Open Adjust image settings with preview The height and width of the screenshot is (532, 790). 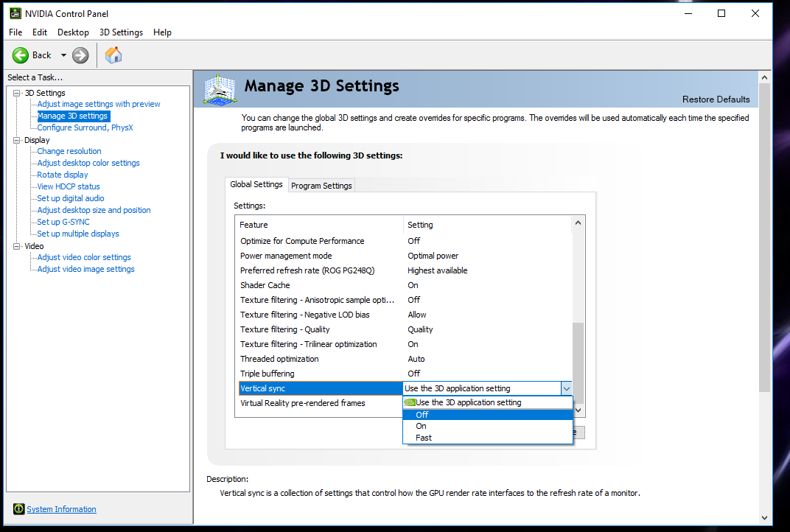[x=99, y=104]
